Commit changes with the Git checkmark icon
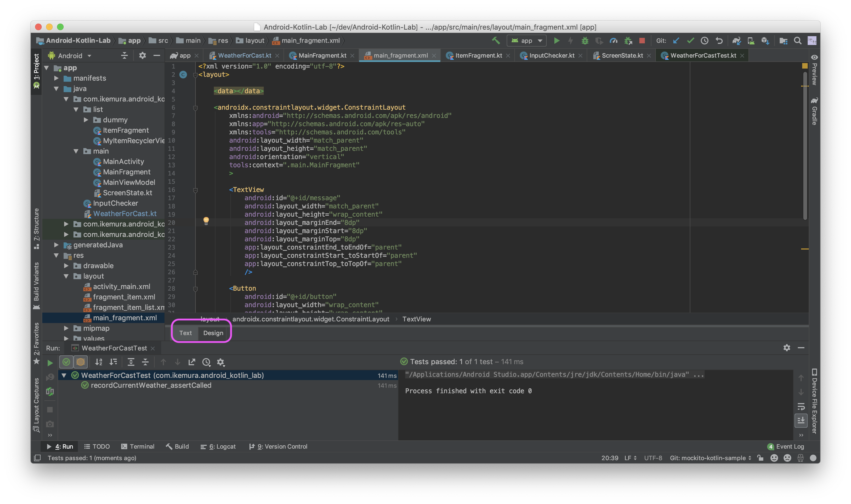The width and height of the screenshot is (851, 504). [690, 41]
